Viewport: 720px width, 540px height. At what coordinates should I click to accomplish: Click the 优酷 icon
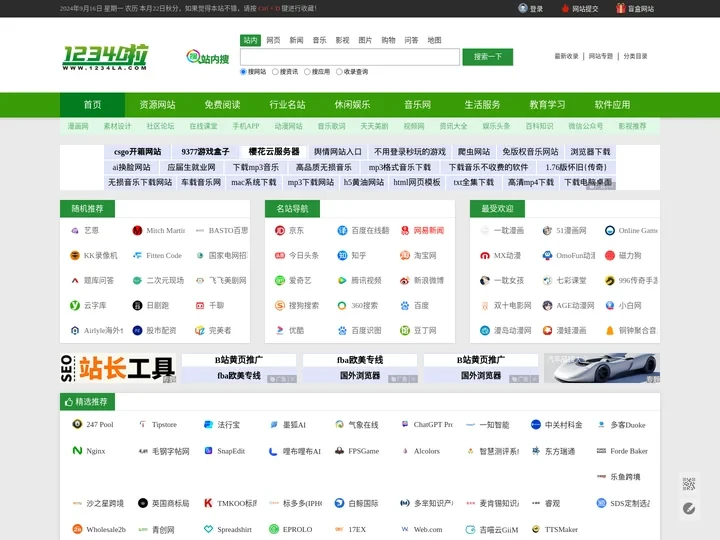(280, 330)
